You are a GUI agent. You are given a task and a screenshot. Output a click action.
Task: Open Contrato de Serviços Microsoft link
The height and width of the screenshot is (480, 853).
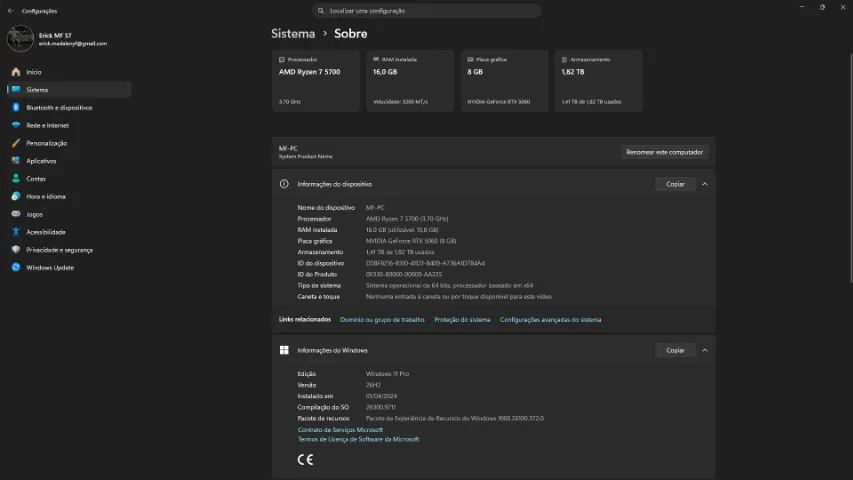pos(340,430)
